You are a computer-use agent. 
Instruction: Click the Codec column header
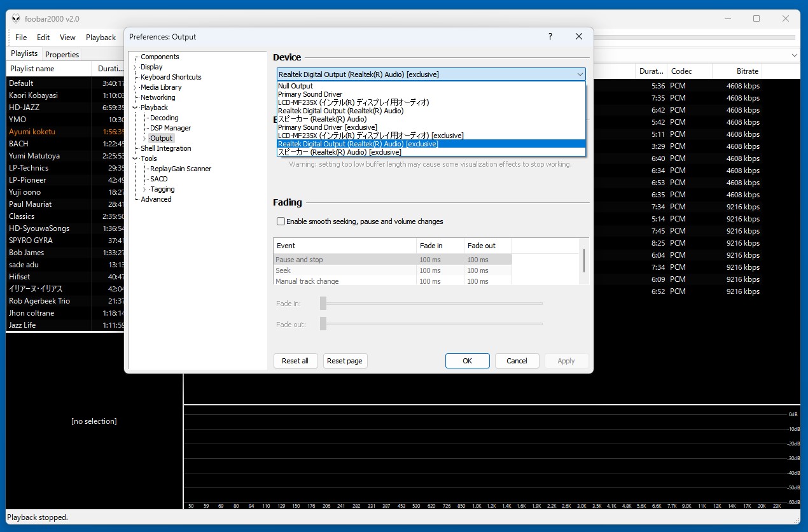point(690,71)
